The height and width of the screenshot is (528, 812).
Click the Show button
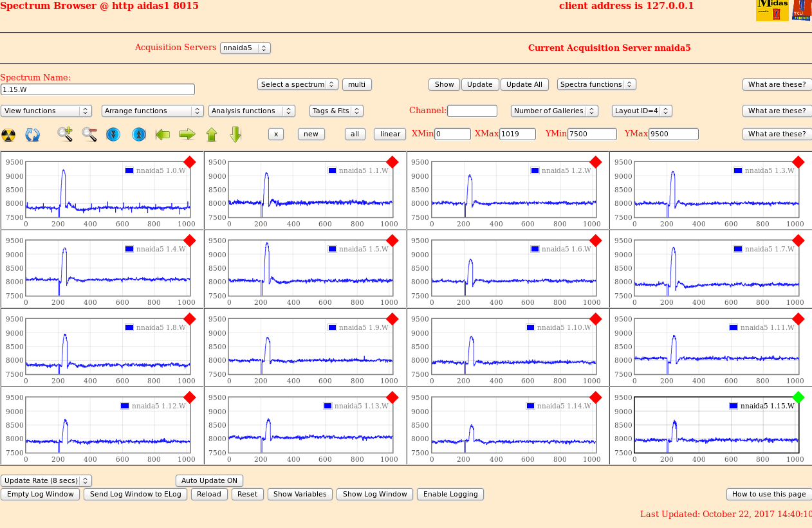[444, 84]
